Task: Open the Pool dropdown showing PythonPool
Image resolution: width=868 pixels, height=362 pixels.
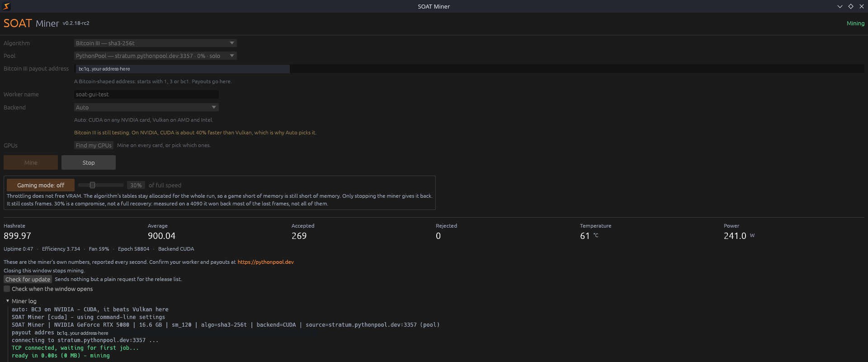Action: coord(155,56)
